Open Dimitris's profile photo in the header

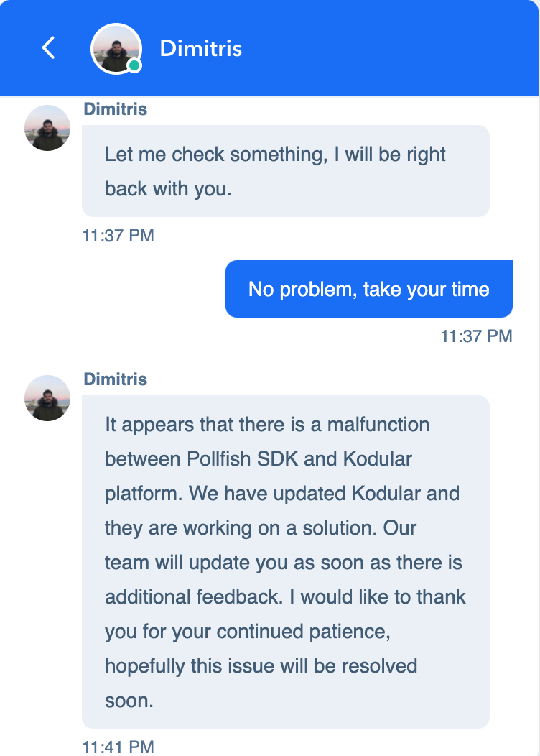(115, 48)
